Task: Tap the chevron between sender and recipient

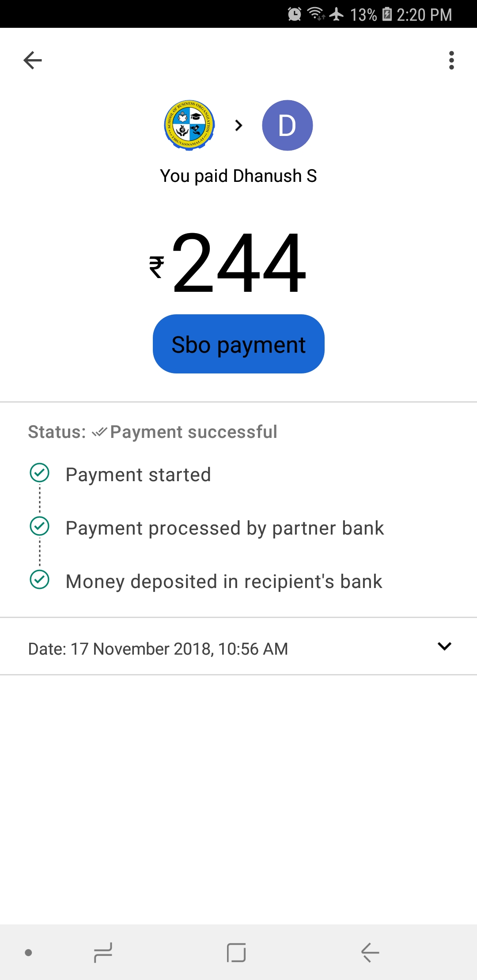Action: coord(238,126)
